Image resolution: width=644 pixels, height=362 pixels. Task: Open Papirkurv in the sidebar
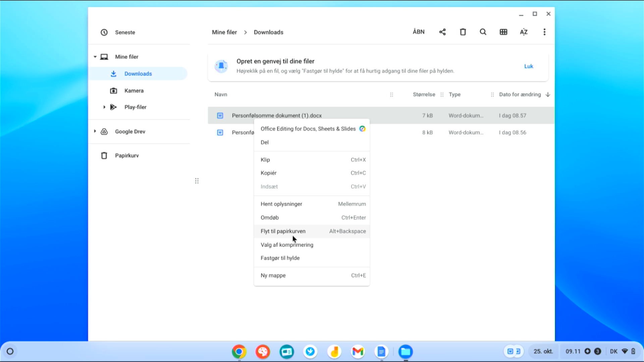(127, 156)
